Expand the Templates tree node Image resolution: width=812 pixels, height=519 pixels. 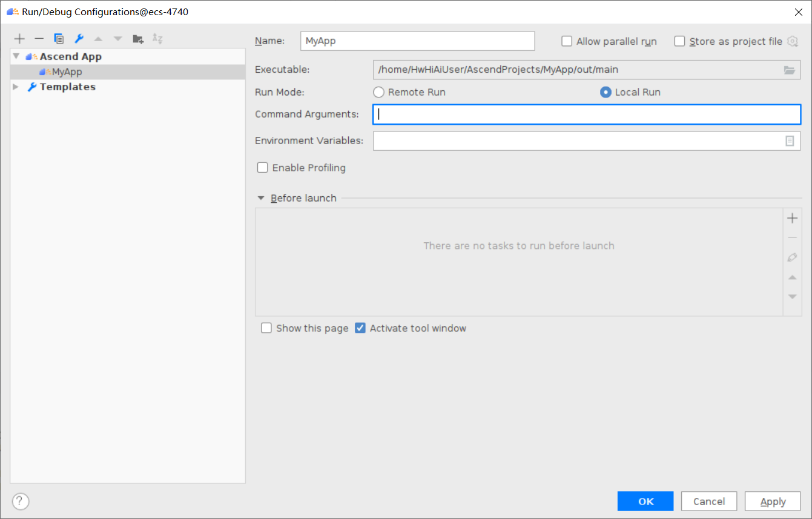point(16,87)
